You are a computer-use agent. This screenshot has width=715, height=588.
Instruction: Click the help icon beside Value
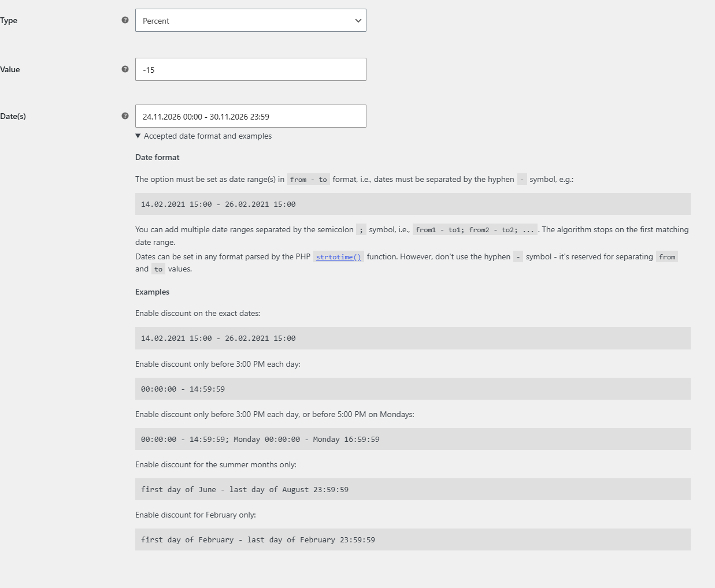point(125,69)
